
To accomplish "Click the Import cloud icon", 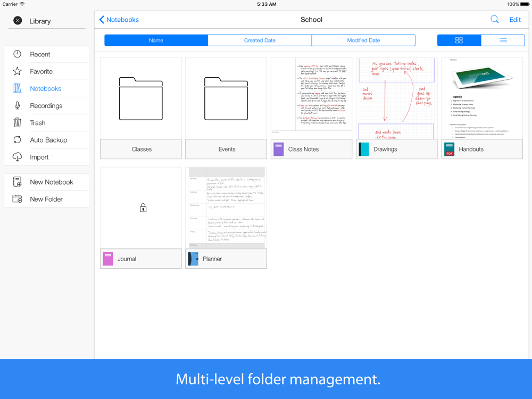I will (18, 157).
